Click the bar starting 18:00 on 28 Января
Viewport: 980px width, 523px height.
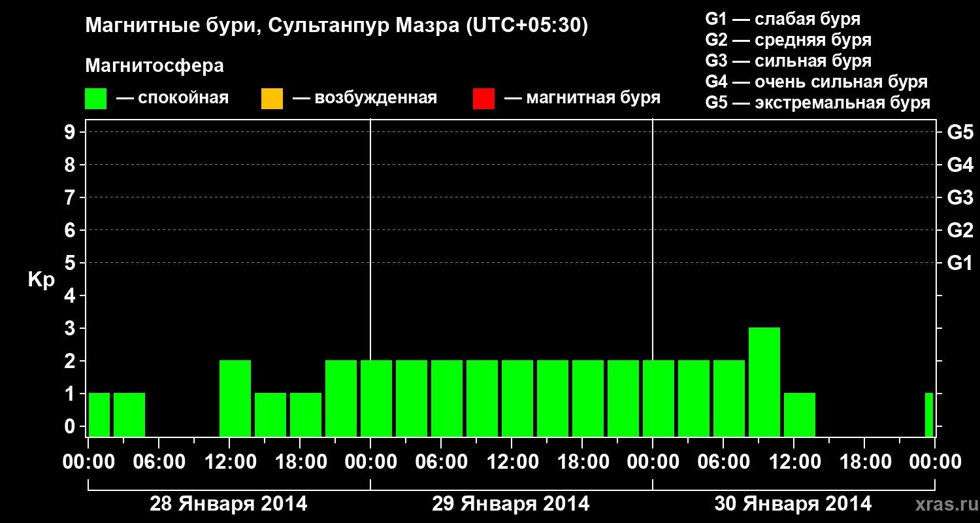pos(306,414)
